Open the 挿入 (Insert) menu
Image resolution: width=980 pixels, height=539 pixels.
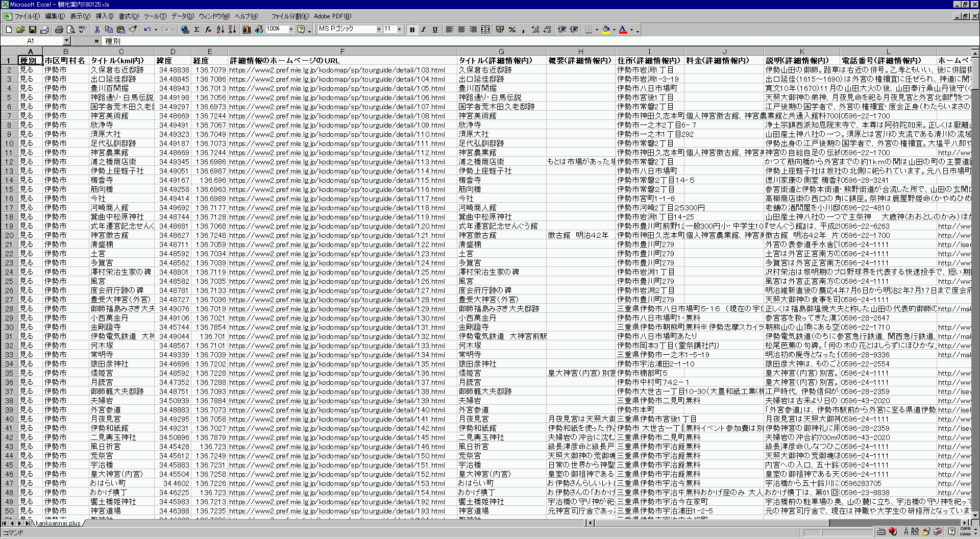[x=105, y=16]
